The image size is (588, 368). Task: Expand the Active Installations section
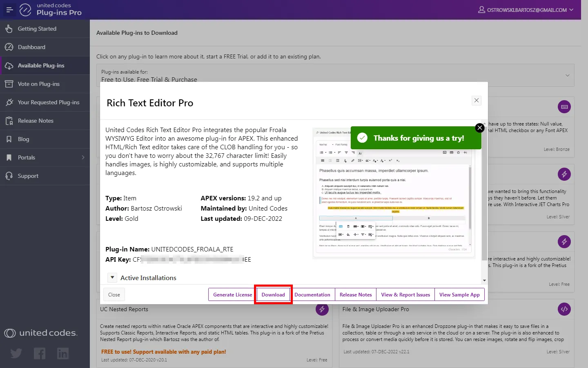pyautogui.click(x=112, y=278)
